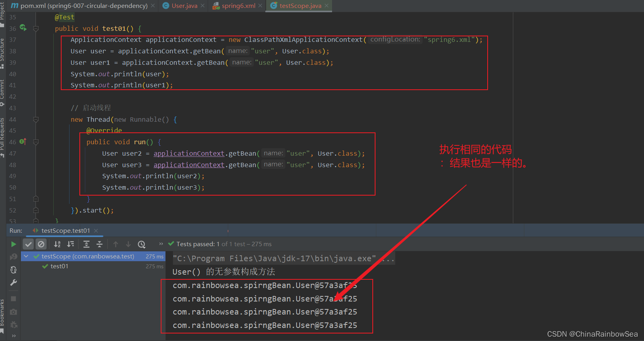Rerun the test with the green play button
The image size is (644, 341).
point(13,244)
